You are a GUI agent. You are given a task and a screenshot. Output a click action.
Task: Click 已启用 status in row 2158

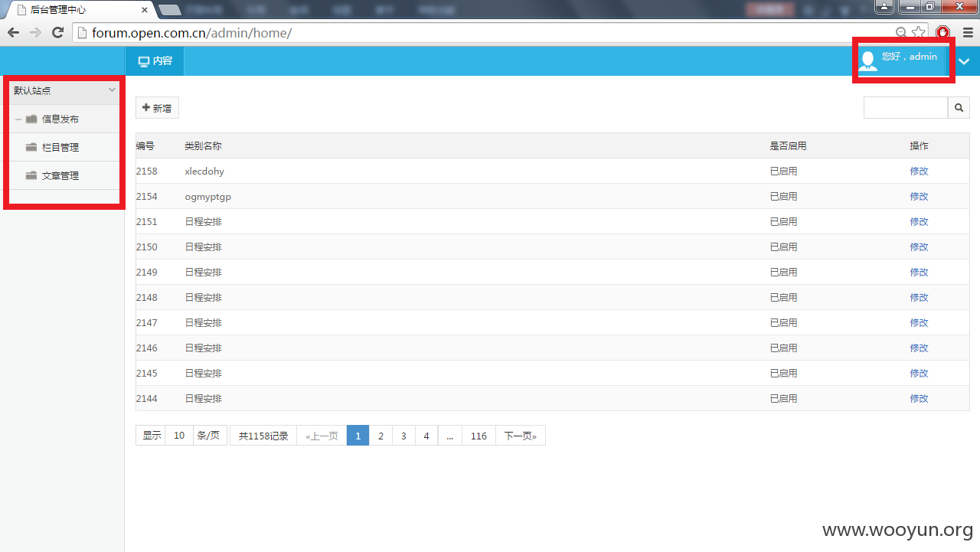pos(783,171)
